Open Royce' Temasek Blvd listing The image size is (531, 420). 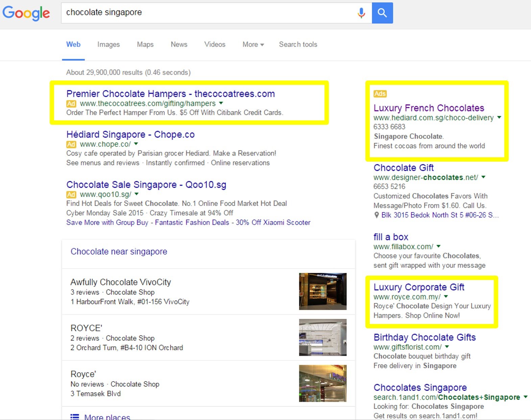click(x=83, y=374)
